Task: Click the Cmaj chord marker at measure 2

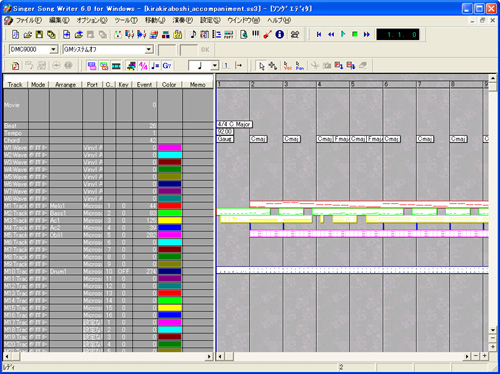Action: [258, 139]
